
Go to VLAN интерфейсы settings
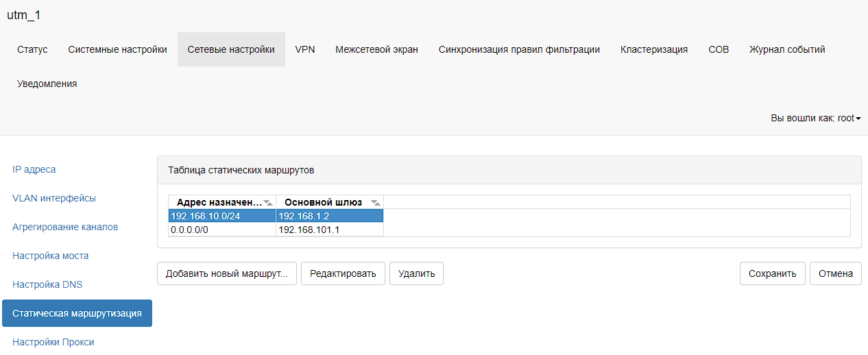coord(54,198)
